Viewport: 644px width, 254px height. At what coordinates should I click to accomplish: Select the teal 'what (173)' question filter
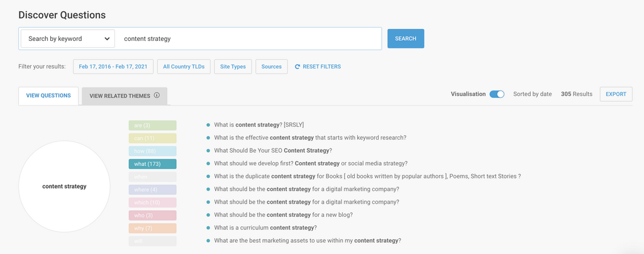coord(152,164)
